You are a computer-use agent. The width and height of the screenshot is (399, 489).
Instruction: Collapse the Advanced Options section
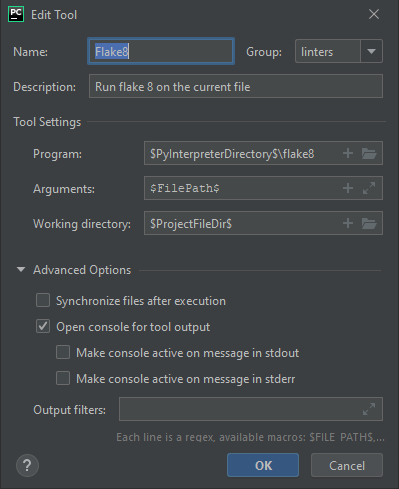(21, 269)
